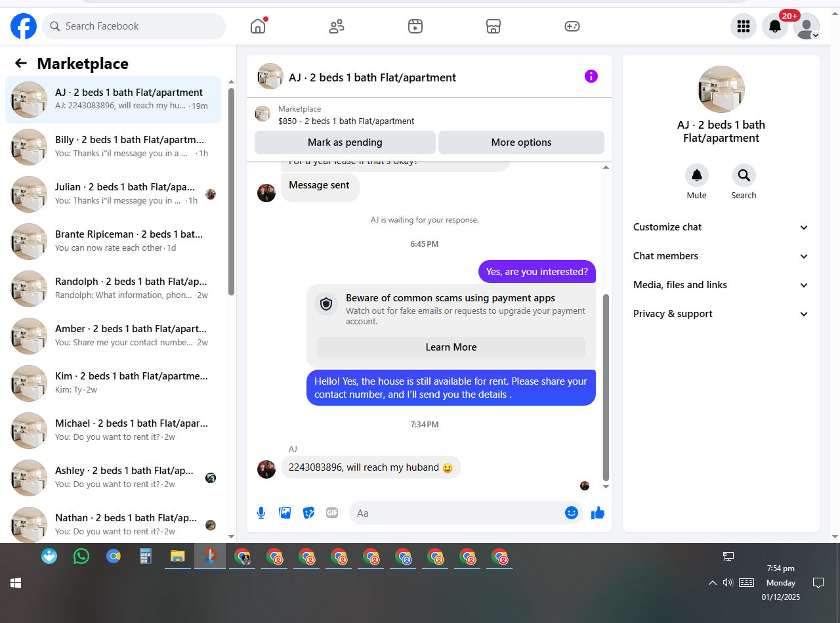Open the emoji picker in message box

[x=572, y=513]
